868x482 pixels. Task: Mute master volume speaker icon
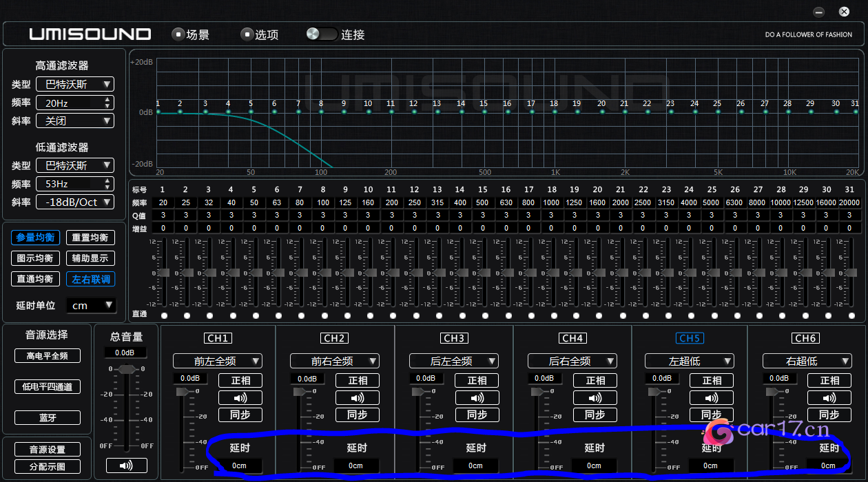[127, 466]
